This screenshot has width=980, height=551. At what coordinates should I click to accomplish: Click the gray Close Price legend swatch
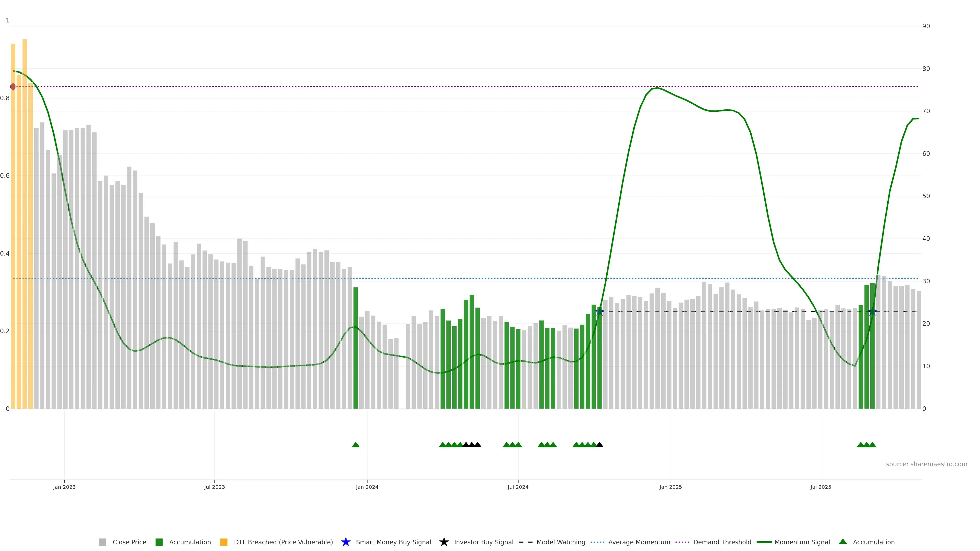102,542
